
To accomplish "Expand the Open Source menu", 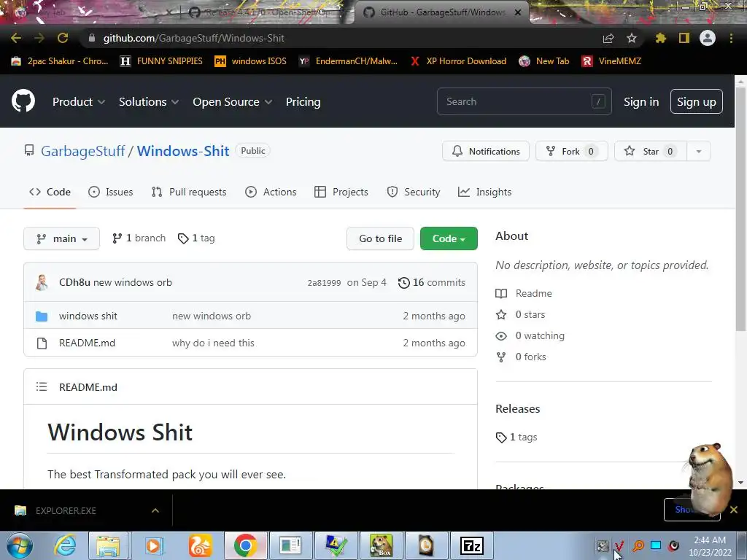I will 233,102.
